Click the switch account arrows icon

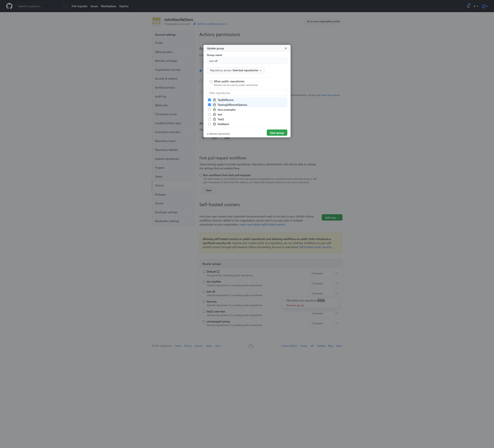pyautogui.click(x=195, y=24)
